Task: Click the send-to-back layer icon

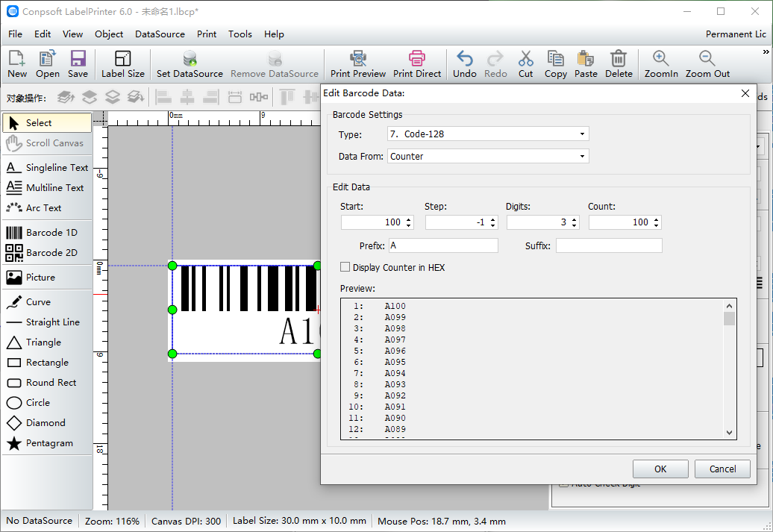Action: [136, 97]
